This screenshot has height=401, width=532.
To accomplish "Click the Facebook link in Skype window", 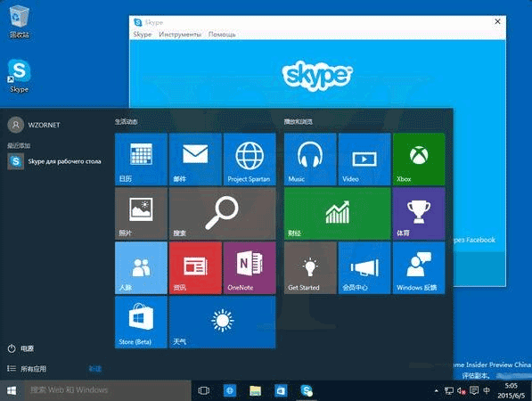I will (x=474, y=240).
